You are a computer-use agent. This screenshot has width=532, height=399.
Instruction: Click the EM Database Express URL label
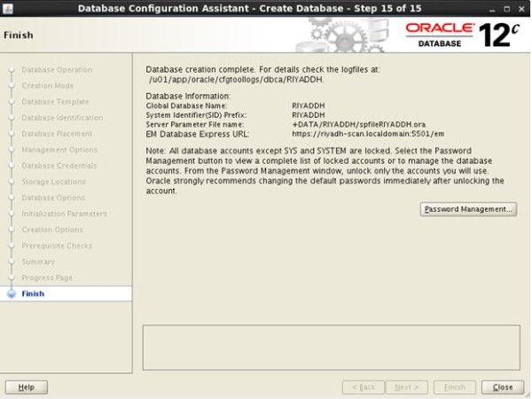[x=198, y=134]
